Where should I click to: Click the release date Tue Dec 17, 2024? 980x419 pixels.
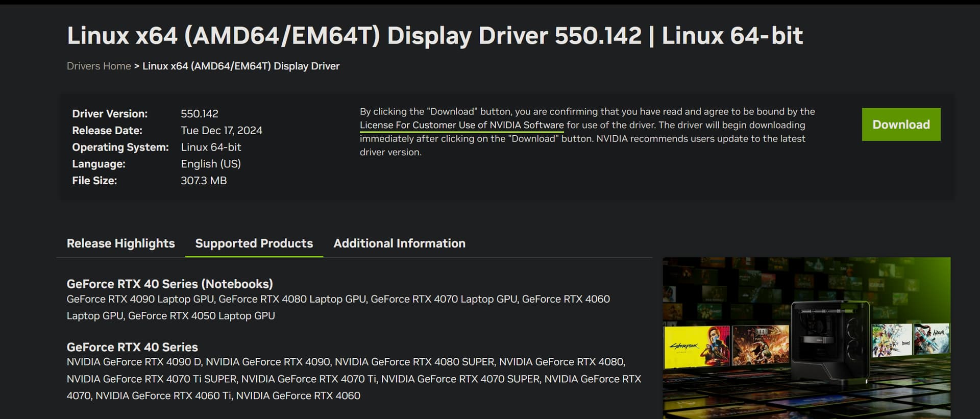pos(221,131)
